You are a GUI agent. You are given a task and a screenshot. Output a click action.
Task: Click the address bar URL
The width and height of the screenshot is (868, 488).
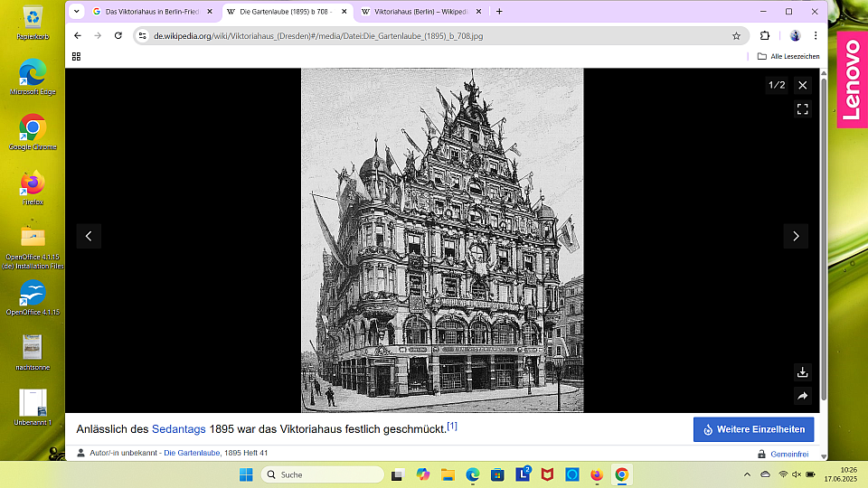tap(318, 36)
